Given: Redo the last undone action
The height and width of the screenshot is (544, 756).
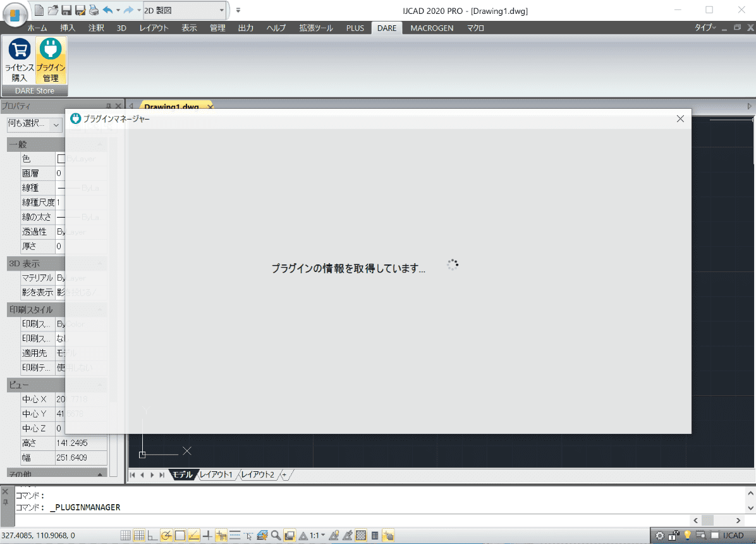Looking at the screenshot, I should [x=128, y=10].
